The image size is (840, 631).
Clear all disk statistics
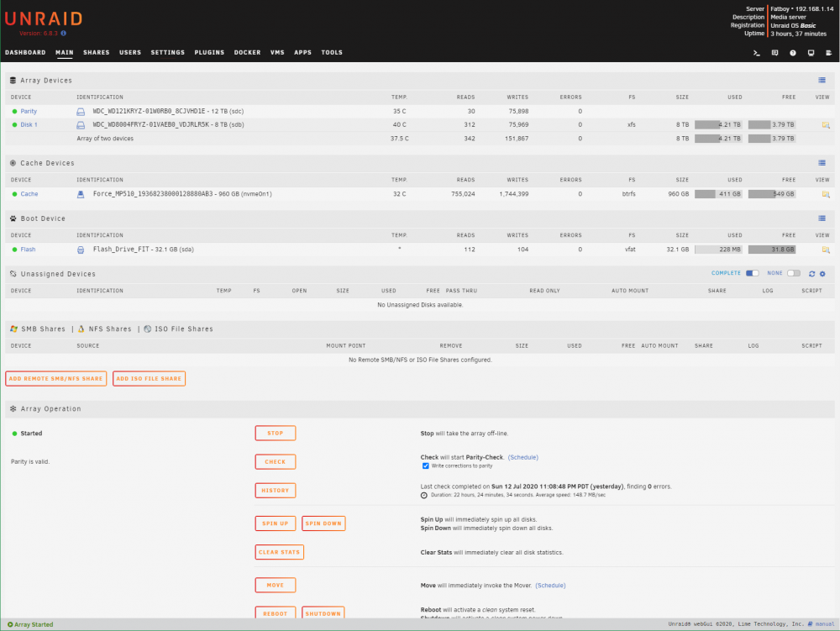(x=279, y=552)
